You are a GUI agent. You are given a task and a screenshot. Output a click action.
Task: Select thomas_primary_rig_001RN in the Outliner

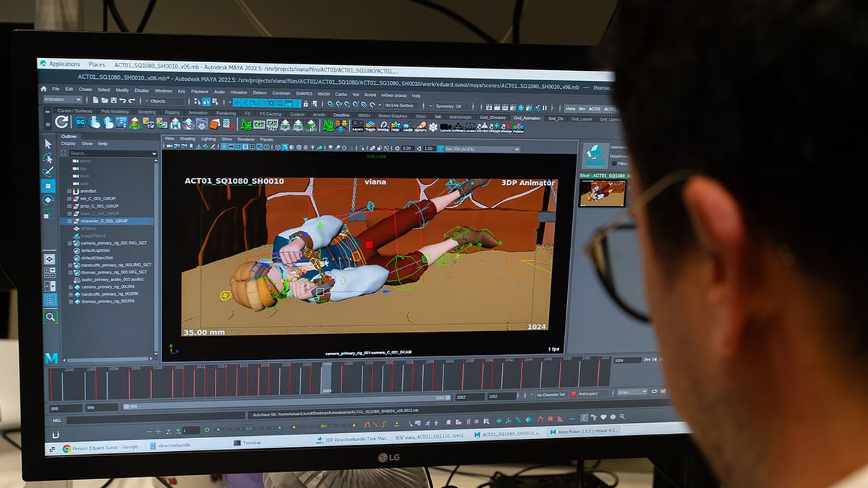[x=107, y=301]
